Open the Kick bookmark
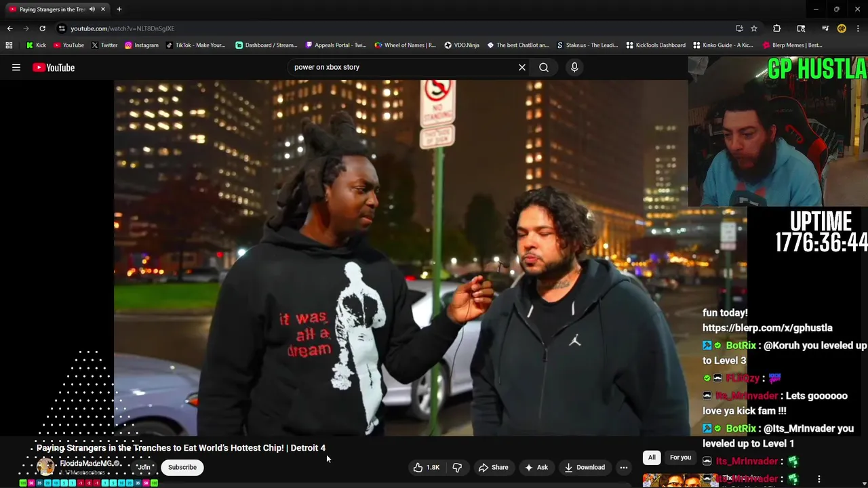The height and width of the screenshot is (488, 868). point(36,45)
